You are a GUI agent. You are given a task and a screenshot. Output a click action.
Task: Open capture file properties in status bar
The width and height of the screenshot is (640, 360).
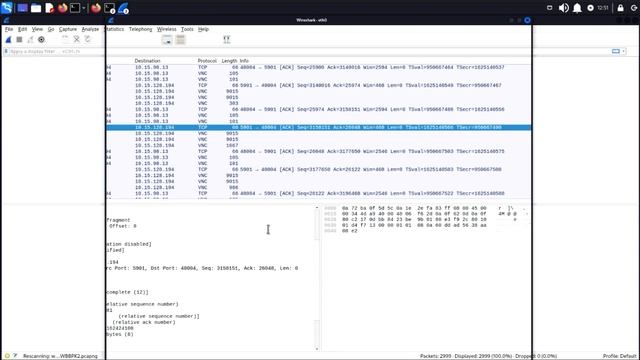[15, 356]
